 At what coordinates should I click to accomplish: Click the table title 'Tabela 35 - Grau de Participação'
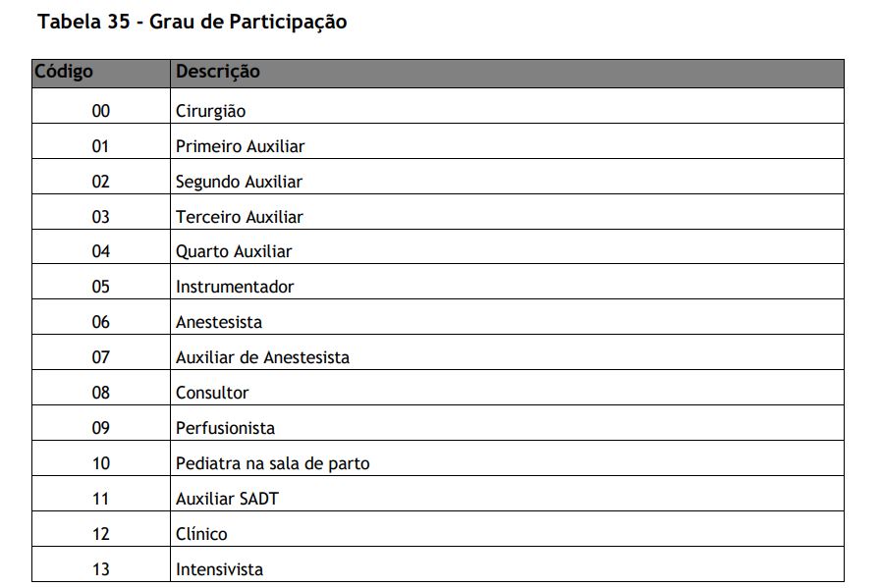coord(192,22)
